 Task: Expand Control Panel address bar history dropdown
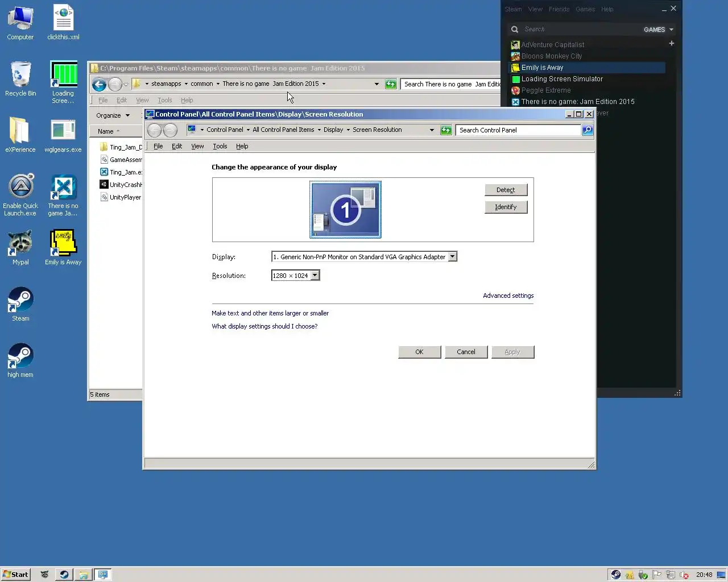click(x=432, y=130)
